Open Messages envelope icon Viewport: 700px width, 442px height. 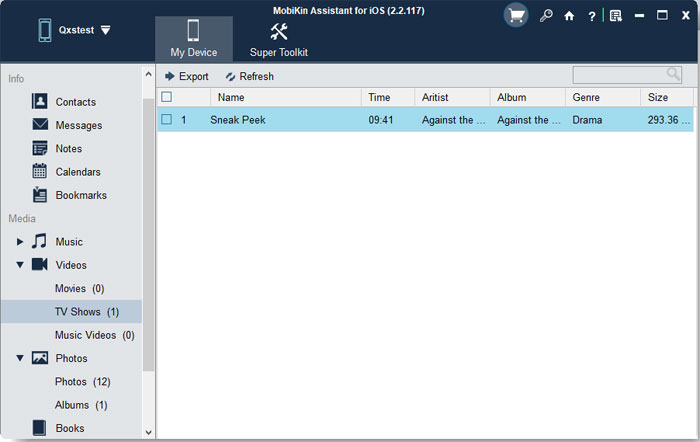pos(40,125)
